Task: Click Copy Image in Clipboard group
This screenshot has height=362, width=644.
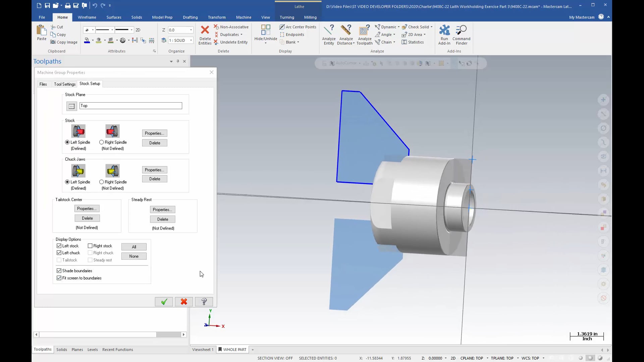Action: tap(64, 42)
